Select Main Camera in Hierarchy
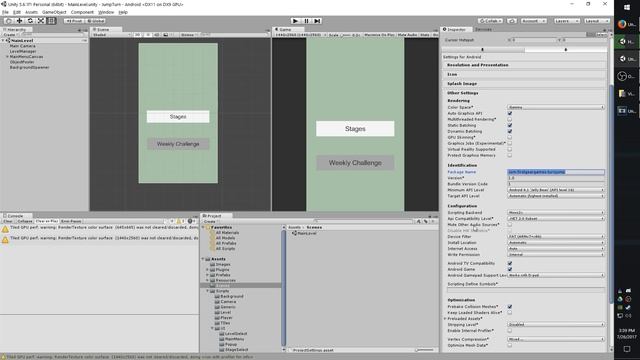The image size is (640, 360). 22,46
